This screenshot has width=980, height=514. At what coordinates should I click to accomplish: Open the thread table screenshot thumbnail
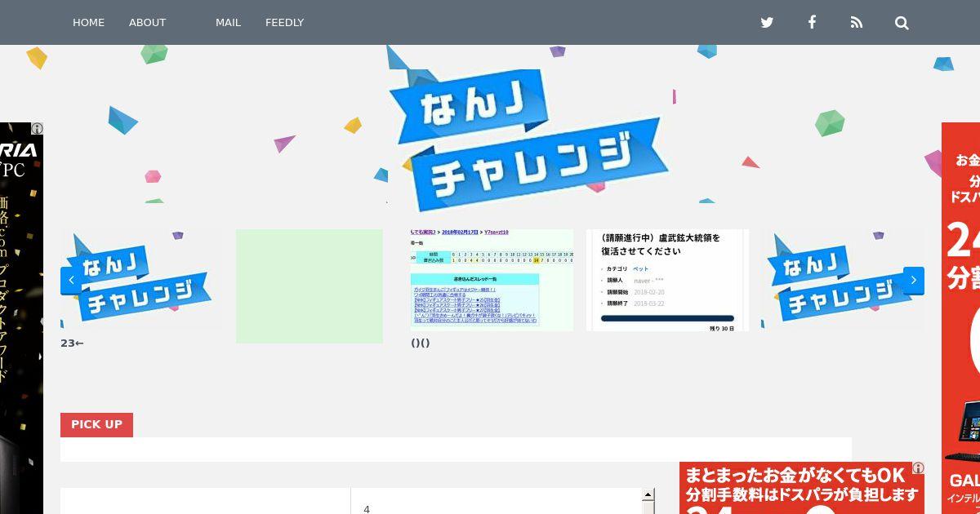click(492, 280)
